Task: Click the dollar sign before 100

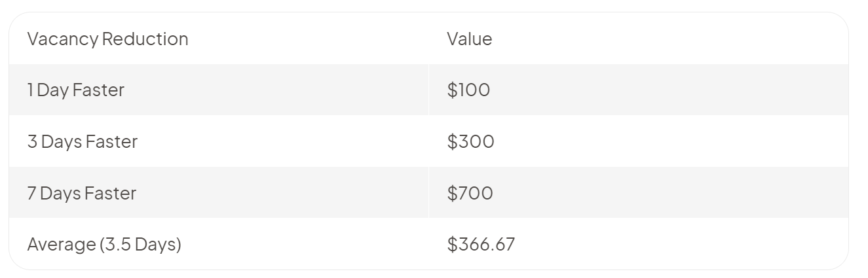Action: [452, 90]
